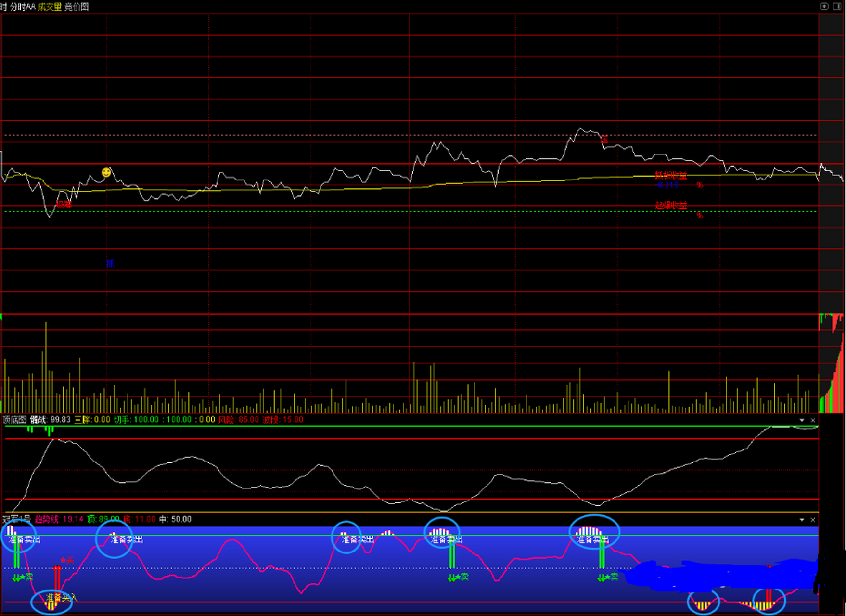This screenshot has width=846, height=616.
Task: Expand the 冠军1号 indicator dropdown arrow
Action: (802, 520)
